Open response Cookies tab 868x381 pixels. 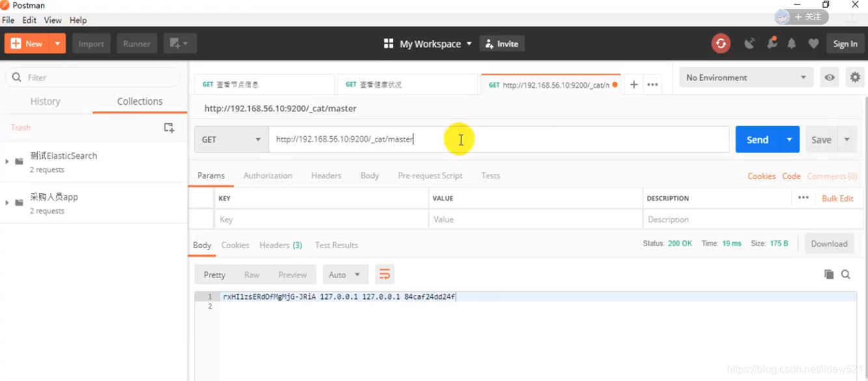point(235,245)
